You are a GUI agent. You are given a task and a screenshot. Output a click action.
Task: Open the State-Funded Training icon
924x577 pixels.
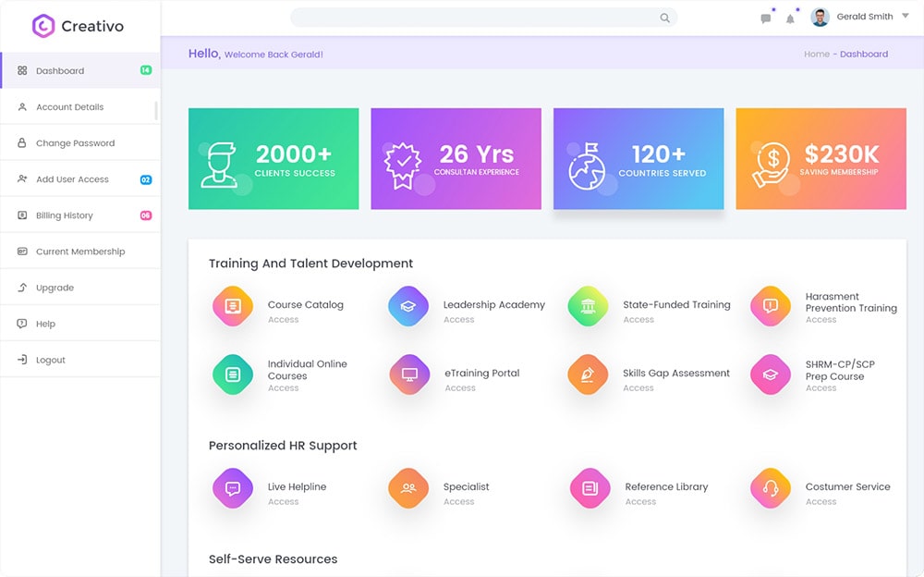point(588,306)
